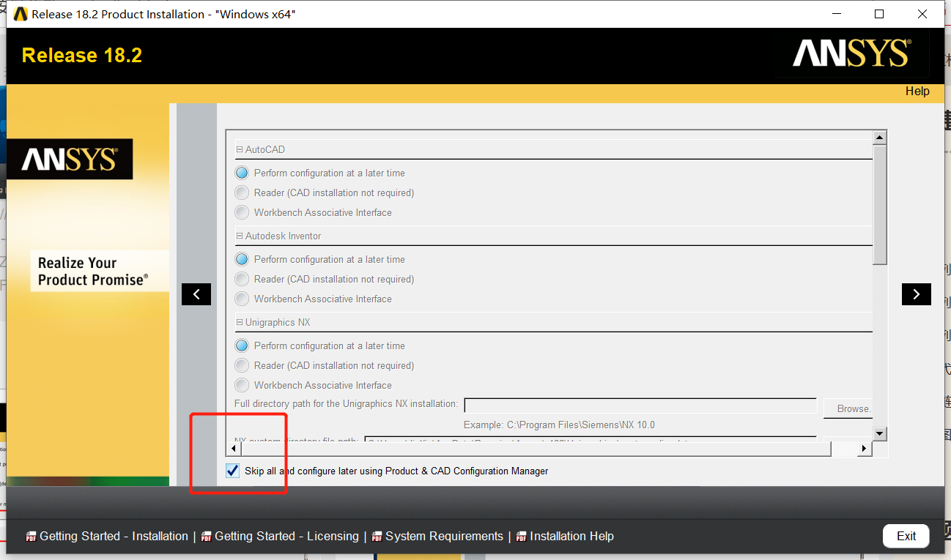Open Getting Started - Installation guide
The height and width of the screenshot is (560, 951).
(x=114, y=537)
